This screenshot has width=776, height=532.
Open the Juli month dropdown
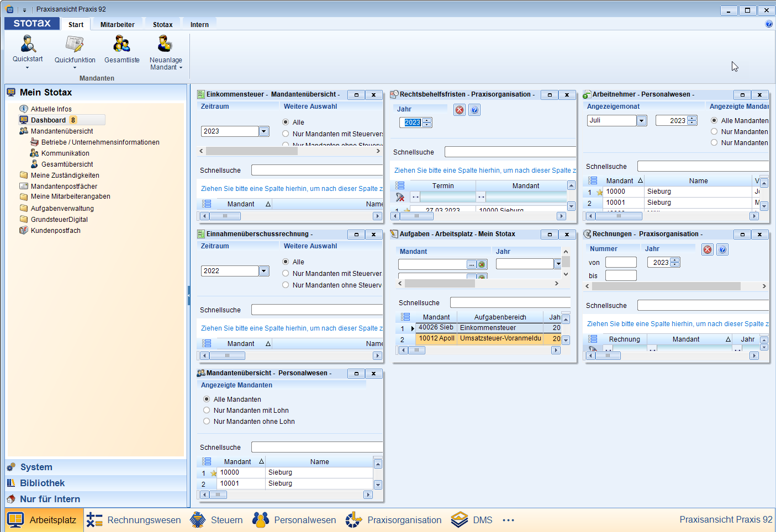[641, 120]
